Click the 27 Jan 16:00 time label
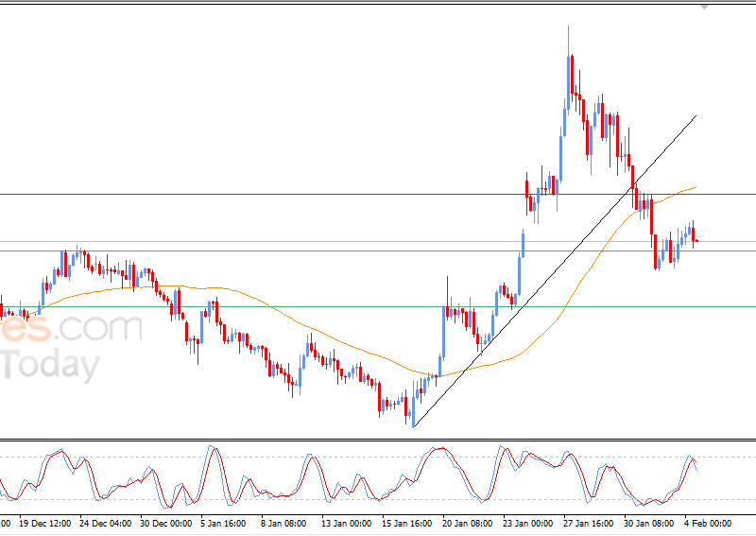The image size is (756, 536). pyautogui.click(x=587, y=523)
